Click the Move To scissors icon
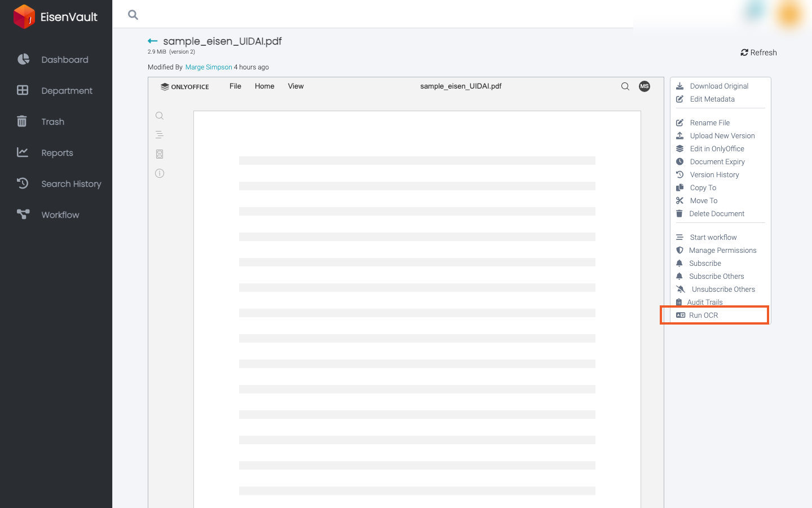The height and width of the screenshot is (508, 812). click(680, 200)
